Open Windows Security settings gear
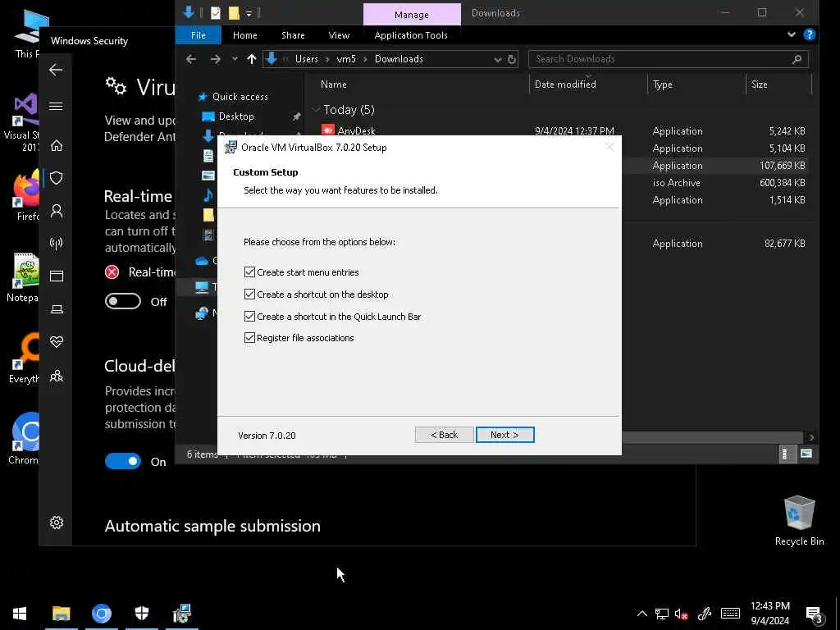 click(x=57, y=523)
